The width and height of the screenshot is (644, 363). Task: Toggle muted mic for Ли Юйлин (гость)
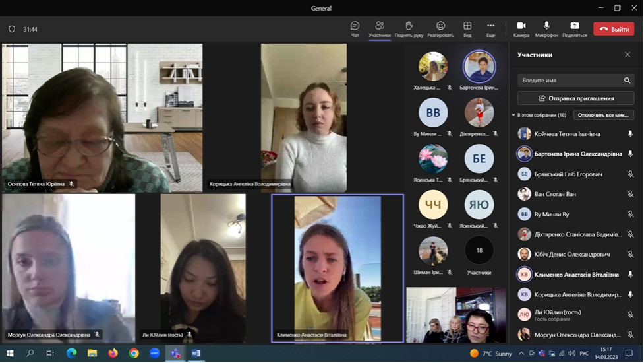point(630,315)
